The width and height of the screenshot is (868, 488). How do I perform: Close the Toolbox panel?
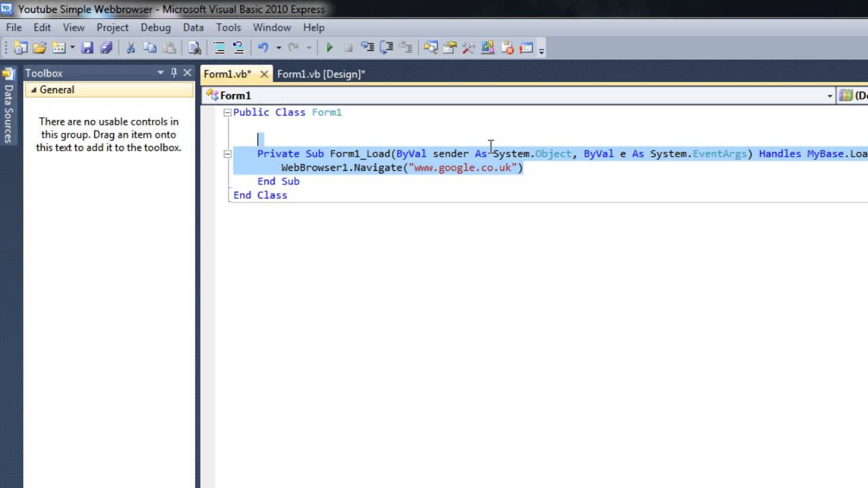click(187, 73)
